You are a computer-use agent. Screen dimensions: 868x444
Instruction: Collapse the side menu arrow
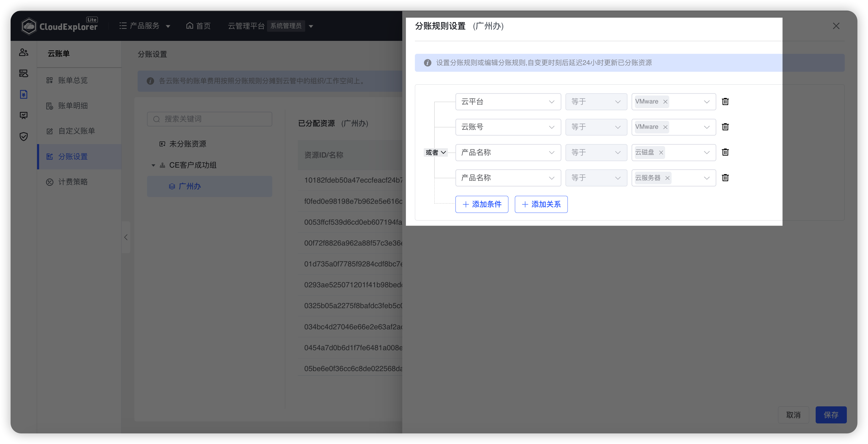pyautogui.click(x=126, y=237)
